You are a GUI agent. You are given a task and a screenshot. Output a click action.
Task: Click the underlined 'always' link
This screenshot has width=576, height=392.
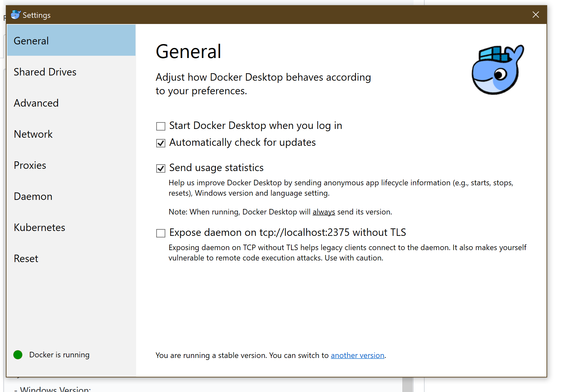tap(324, 212)
